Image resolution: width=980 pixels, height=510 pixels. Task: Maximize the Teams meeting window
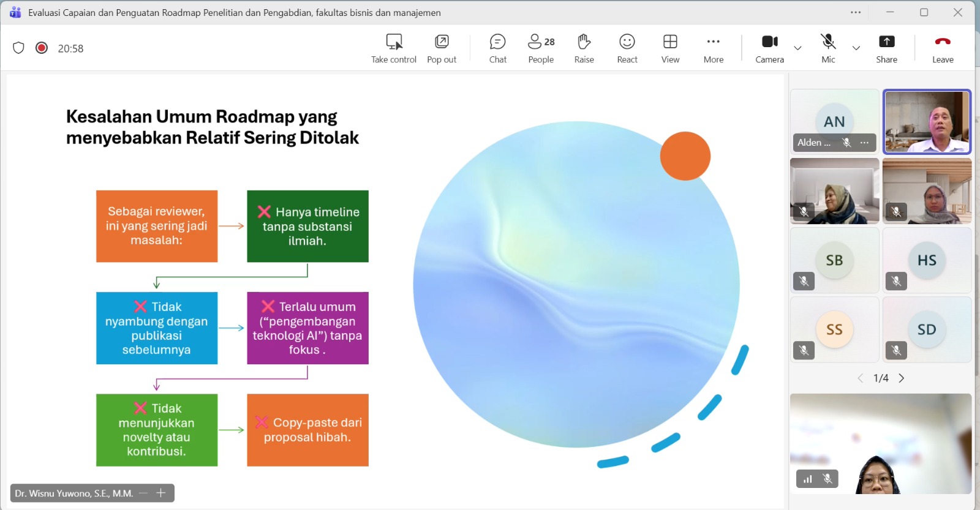pyautogui.click(x=924, y=12)
